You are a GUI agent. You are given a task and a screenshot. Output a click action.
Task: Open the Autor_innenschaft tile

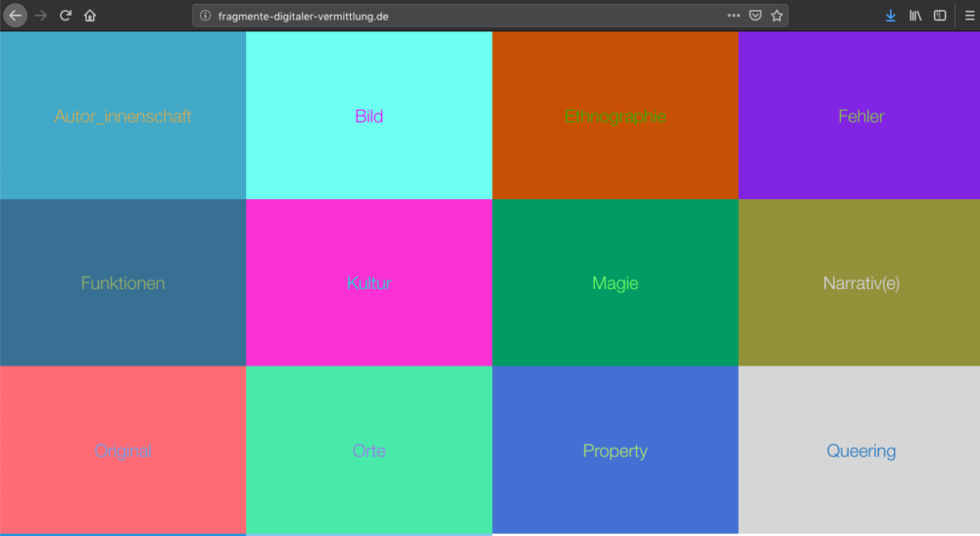tap(122, 116)
